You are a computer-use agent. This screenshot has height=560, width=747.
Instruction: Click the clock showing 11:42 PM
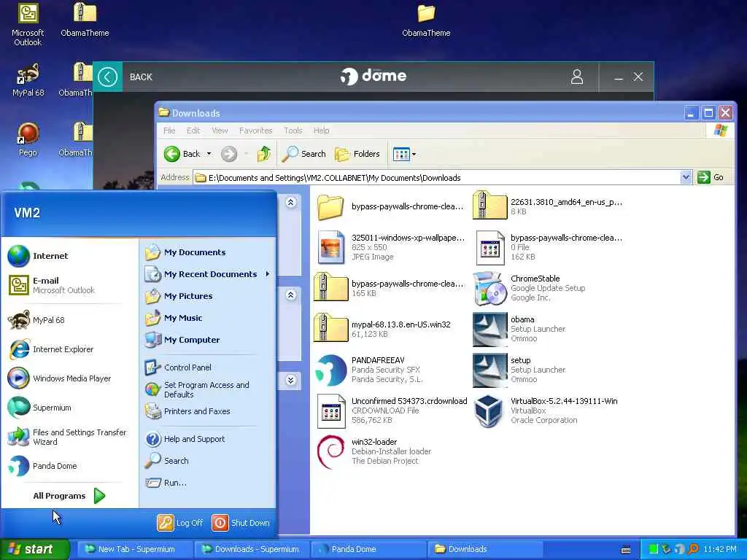(720, 549)
